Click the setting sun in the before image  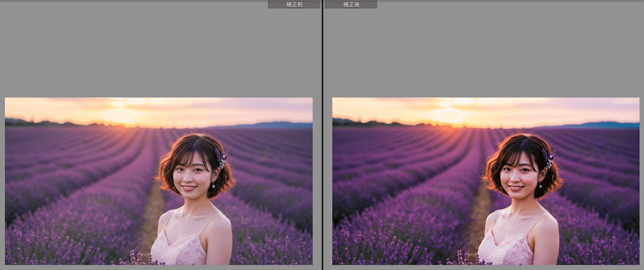pos(121,115)
